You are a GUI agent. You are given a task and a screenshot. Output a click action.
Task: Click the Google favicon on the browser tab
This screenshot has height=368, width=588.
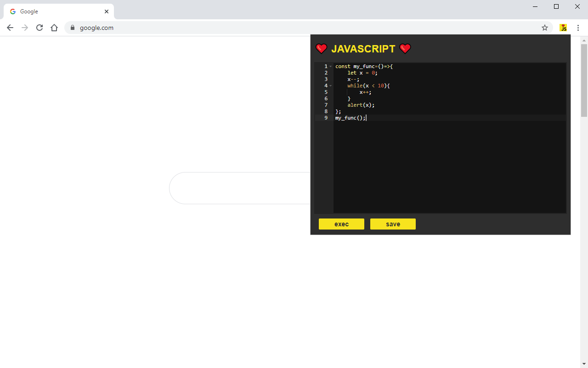tap(12, 11)
